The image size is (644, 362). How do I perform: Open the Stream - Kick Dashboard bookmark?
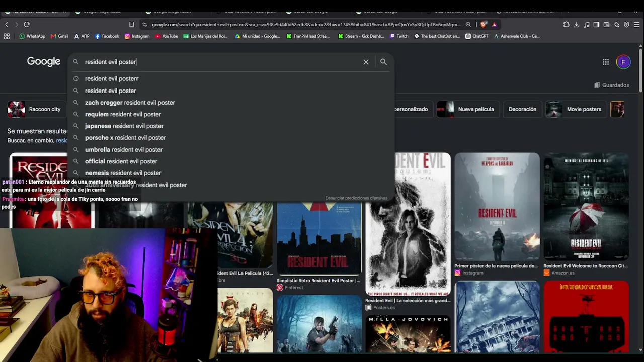pyautogui.click(x=361, y=36)
